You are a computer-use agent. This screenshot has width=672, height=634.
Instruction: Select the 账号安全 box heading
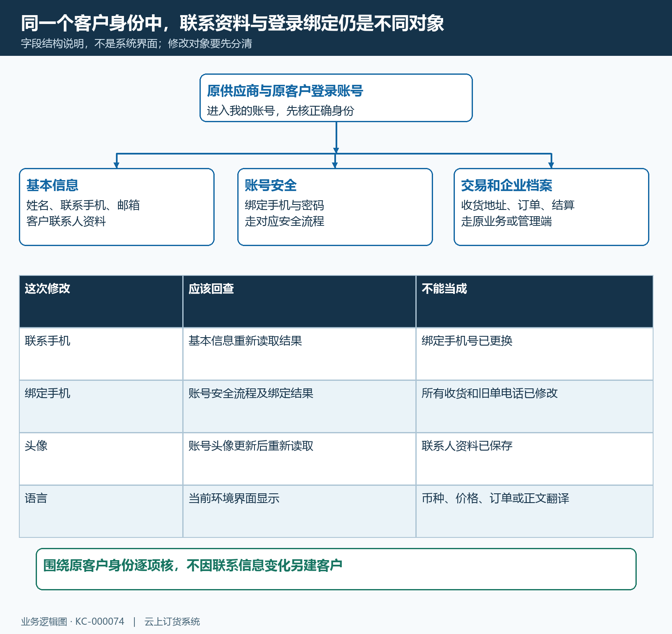(271, 185)
